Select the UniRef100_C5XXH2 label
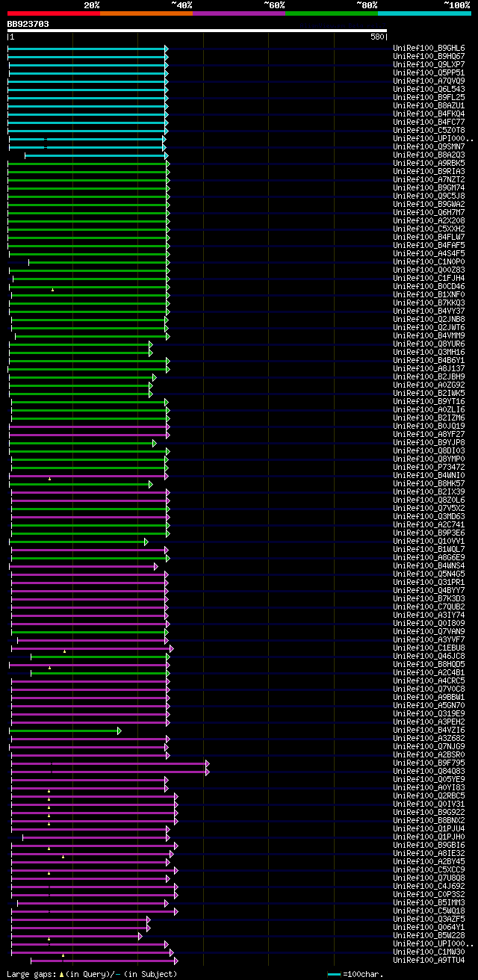The width and height of the screenshot is (478, 980). coord(429,229)
